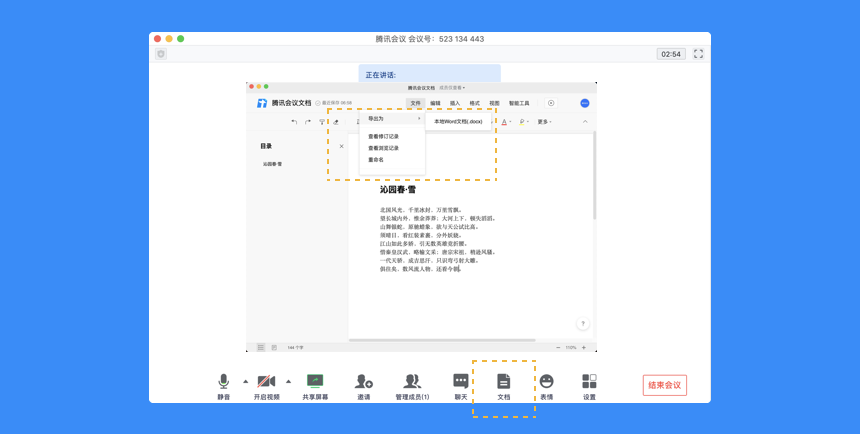
Task: Open the 格式 menu
Action: (475, 103)
